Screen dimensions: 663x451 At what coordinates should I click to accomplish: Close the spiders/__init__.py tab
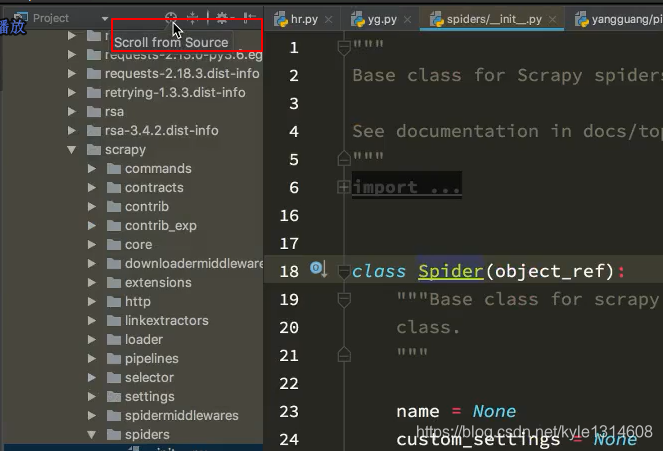coord(552,20)
